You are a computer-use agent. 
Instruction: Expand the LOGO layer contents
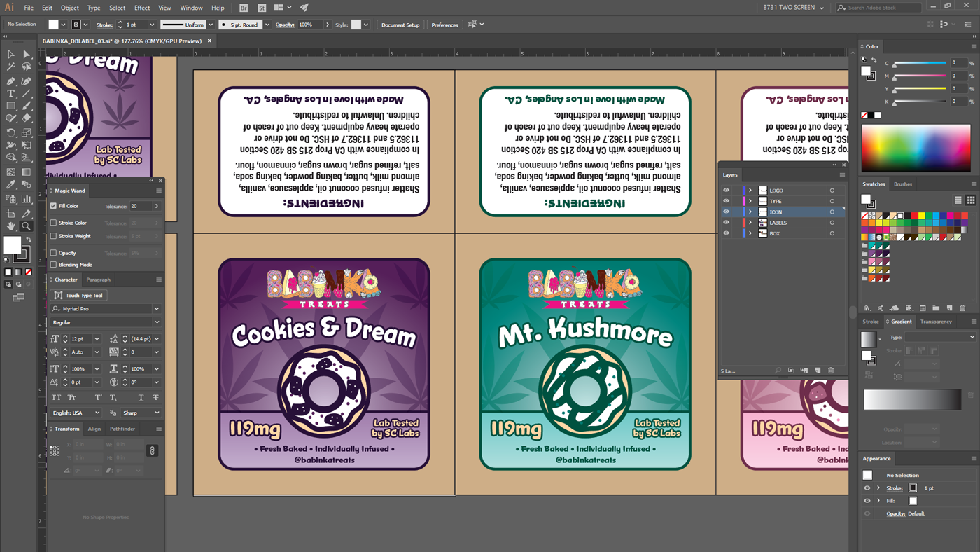coord(750,191)
